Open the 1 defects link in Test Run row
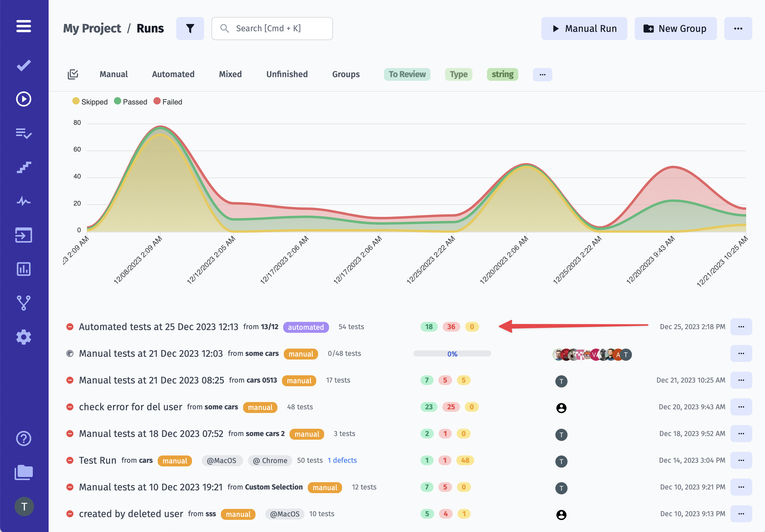Image resolution: width=765 pixels, height=532 pixels. coord(342,460)
